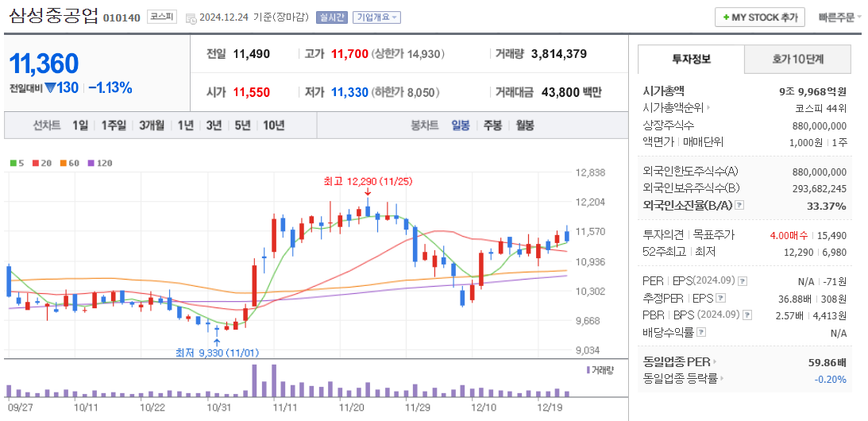The width and height of the screenshot is (868, 421).
Task: Click the 거래대금 value 43,800
Action: pyautogui.click(x=559, y=92)
